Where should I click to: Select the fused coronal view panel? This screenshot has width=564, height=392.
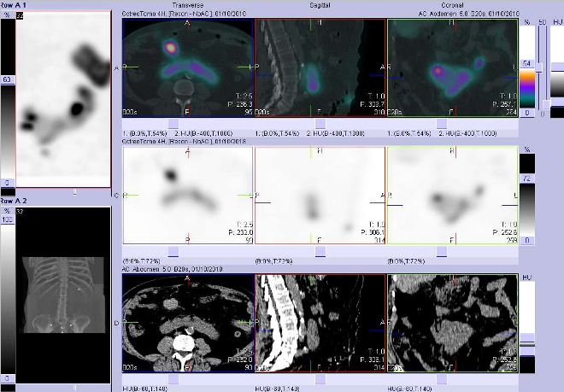(452, 68)
